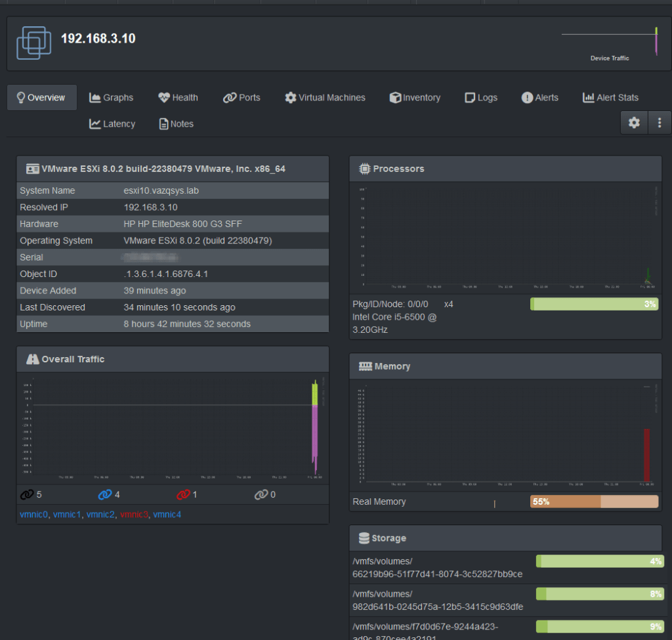The width and height of the screenshot is (672, 640).
Task: Click the red down-ports link icon
Action: [x=182, y=494]
